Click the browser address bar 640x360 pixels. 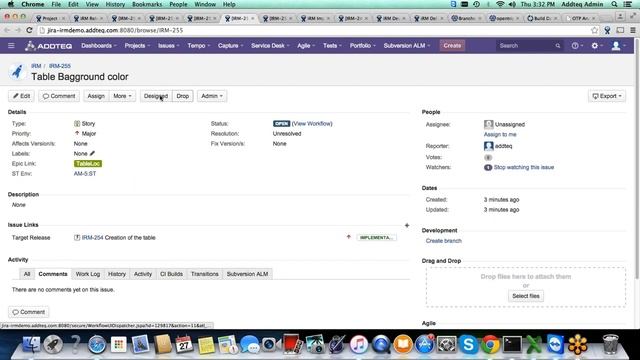point(314,30)
